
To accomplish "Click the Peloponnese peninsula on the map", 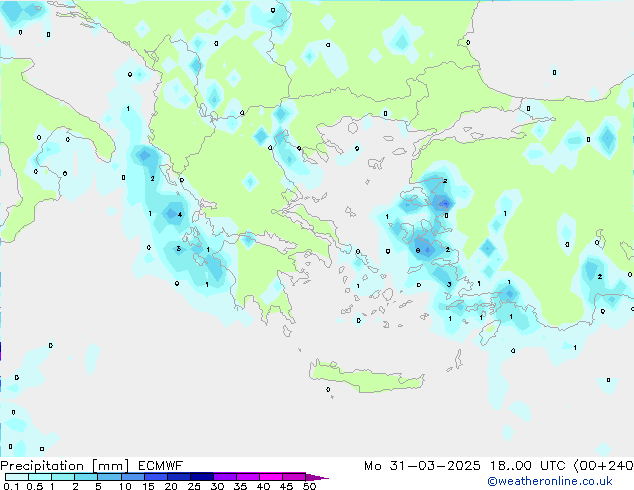I will click(x=263, y=275).
